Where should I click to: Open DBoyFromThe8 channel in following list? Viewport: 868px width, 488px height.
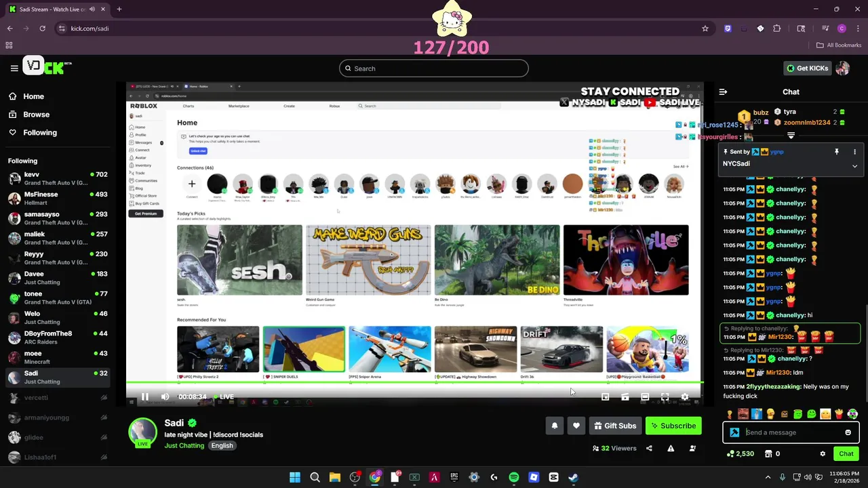(x=58, y=338)
